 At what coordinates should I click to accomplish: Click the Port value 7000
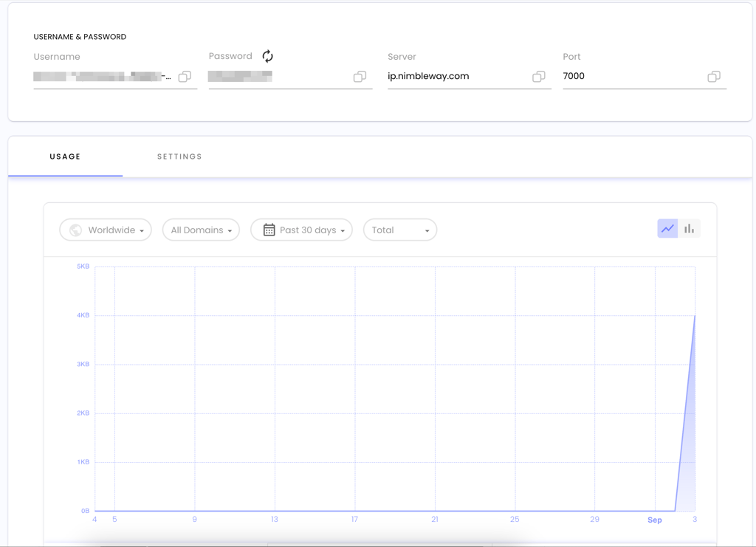574,76
